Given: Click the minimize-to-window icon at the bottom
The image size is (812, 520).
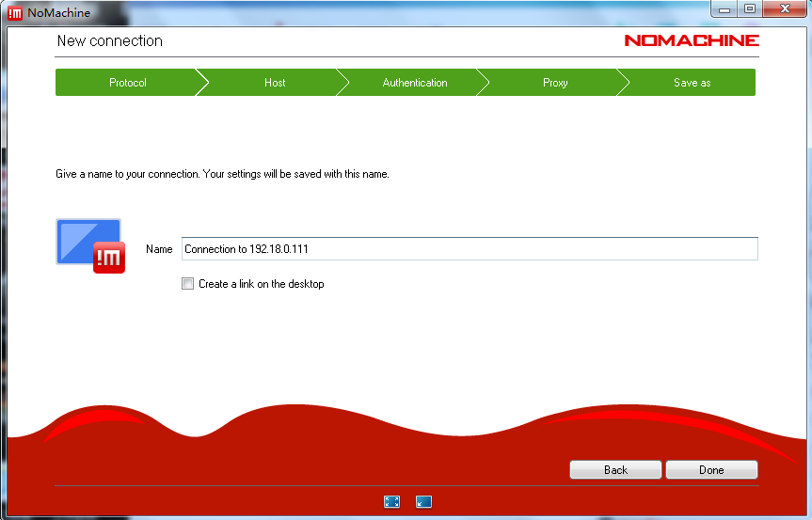Looking at the screenshot, I should (423, 501).
